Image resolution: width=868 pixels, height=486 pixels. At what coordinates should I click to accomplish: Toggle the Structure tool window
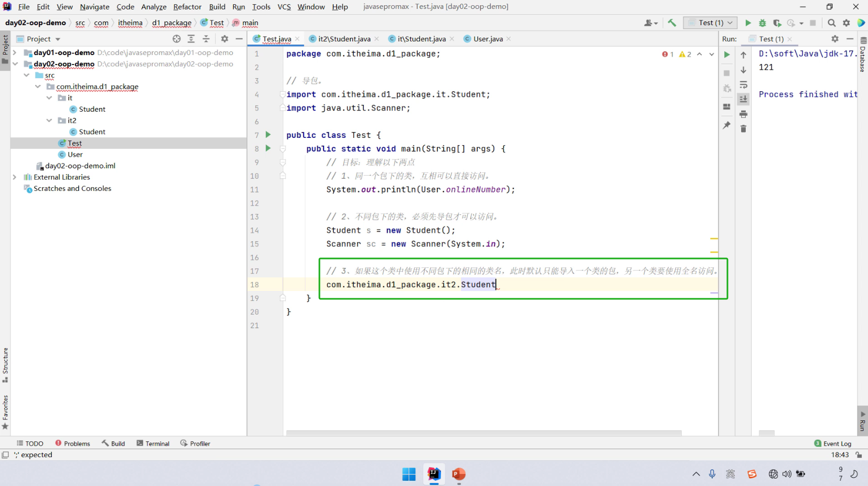5,365
